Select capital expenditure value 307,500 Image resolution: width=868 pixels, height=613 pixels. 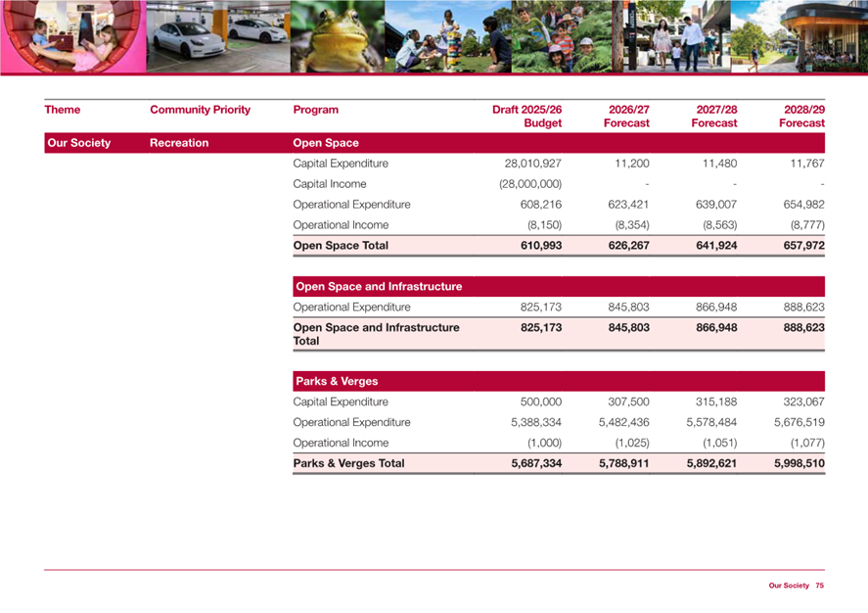pyautogui.click(x=629, y=401)
